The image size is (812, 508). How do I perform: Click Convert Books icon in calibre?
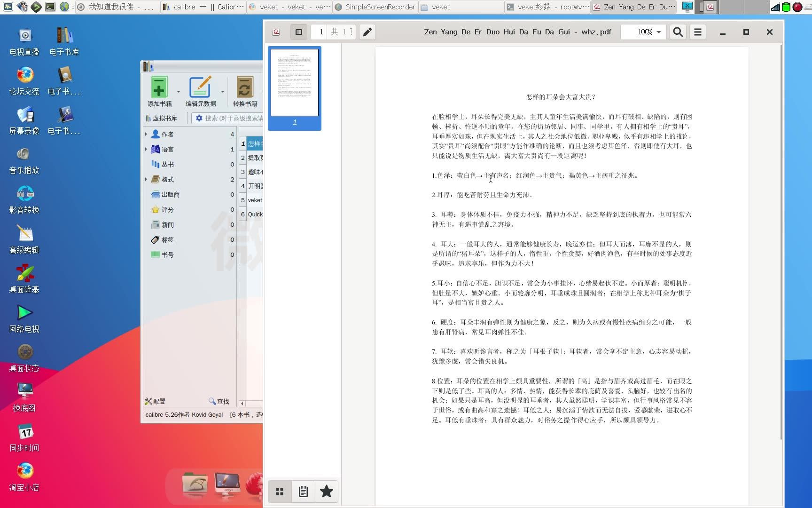245,91
